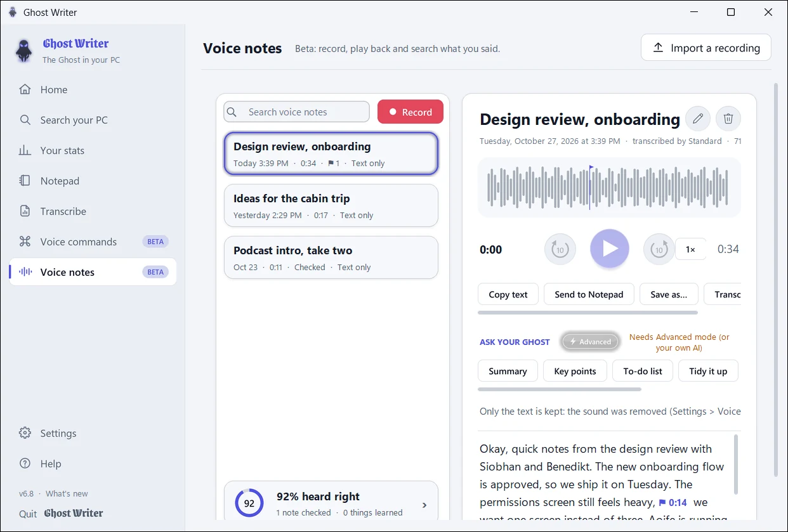Rewind 10 seconds
The height and width of the screenshot is (532, 788).
pos(560,249)
